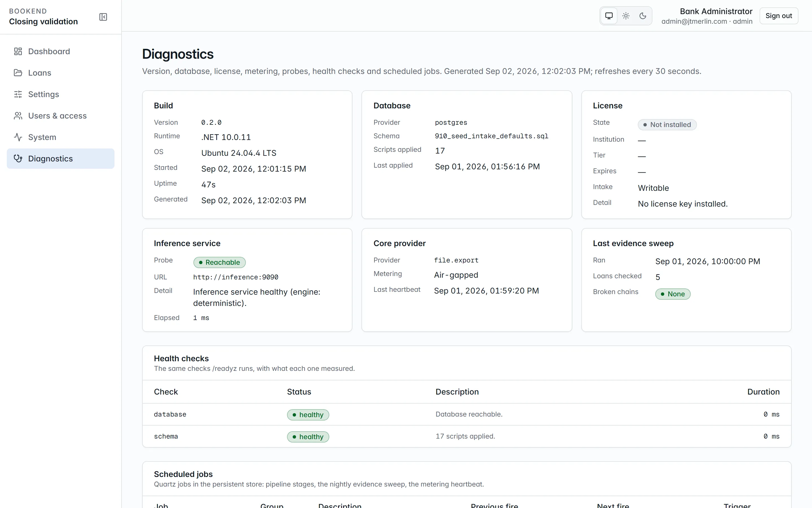Click the Scheduled jobs heading
Screen dimensions: 812x508
[183, 474]
